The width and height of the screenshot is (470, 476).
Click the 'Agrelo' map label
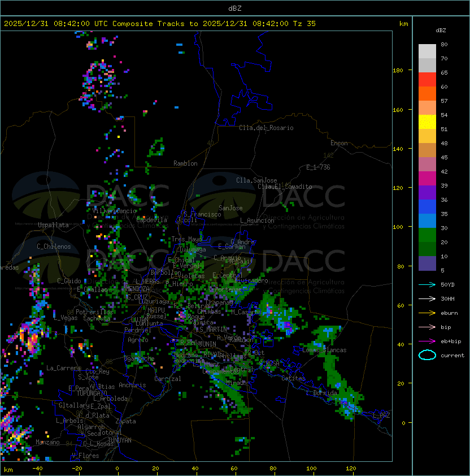coord(138,340)
